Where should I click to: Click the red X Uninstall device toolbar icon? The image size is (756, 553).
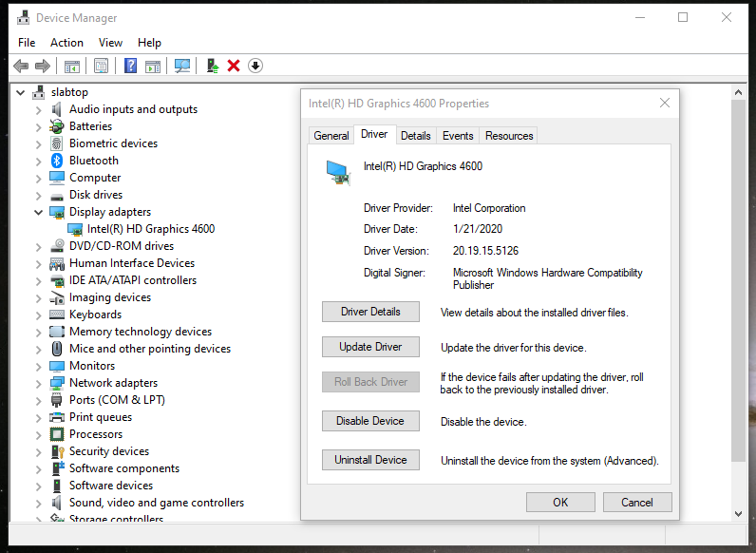234,66
